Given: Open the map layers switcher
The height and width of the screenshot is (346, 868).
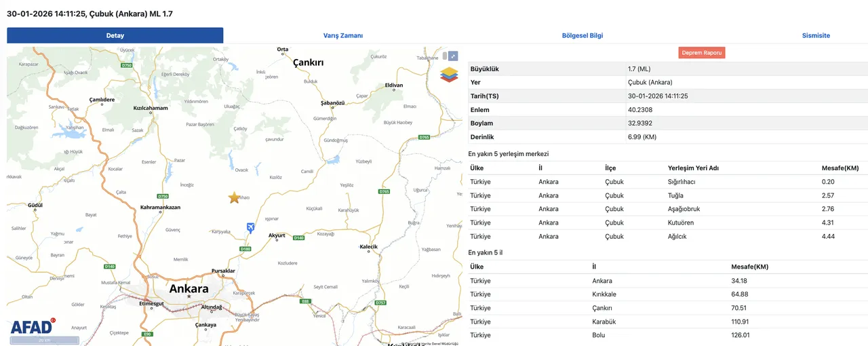Looking at the screenshot, I should point(449,74).
